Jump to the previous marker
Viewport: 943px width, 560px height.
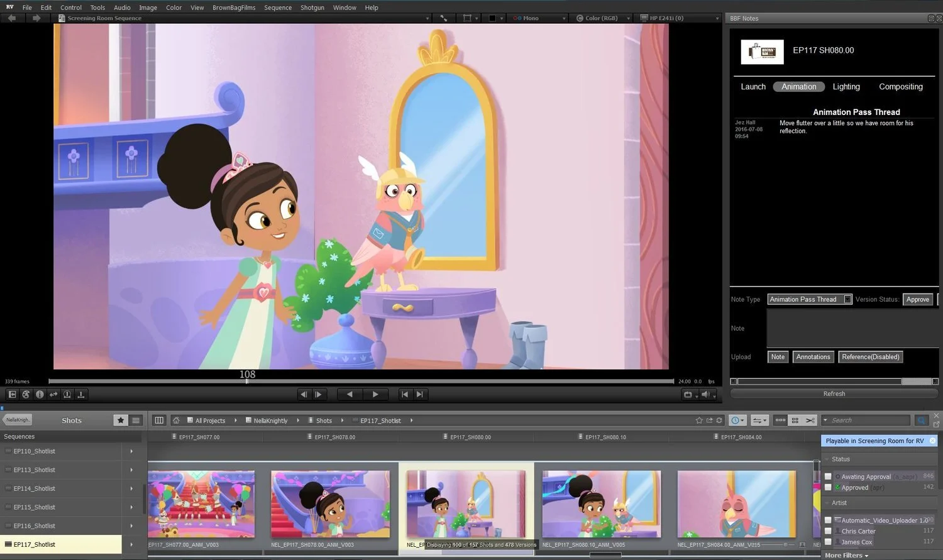pos(405,395)
